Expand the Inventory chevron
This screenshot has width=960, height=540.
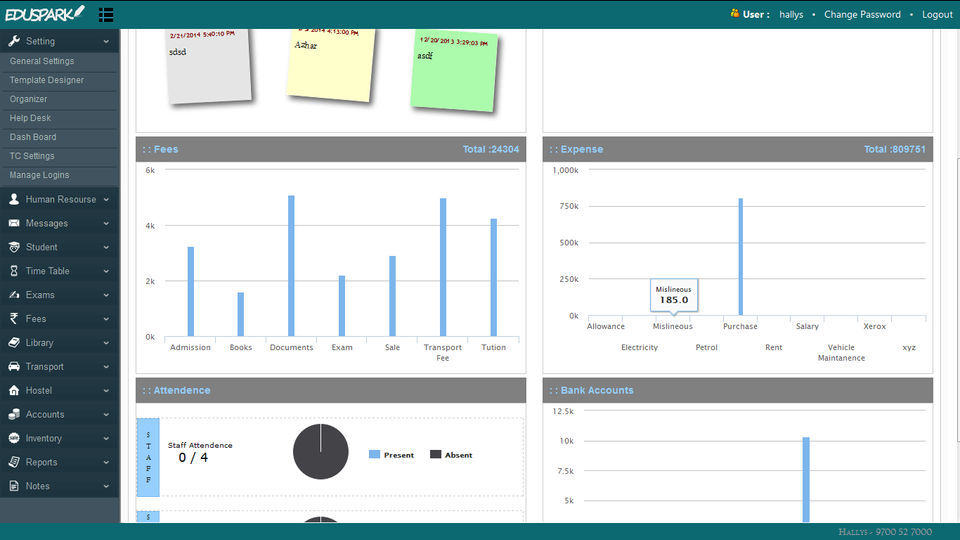pos(106,438)
